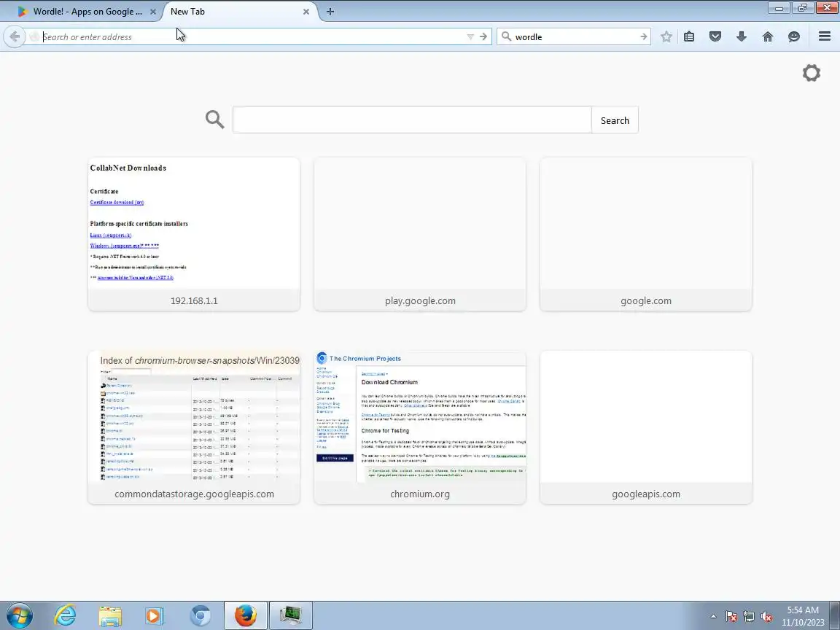Click the magnifier icon beside page search
Viewport: 840px width, 630px height.
point(215,120)
